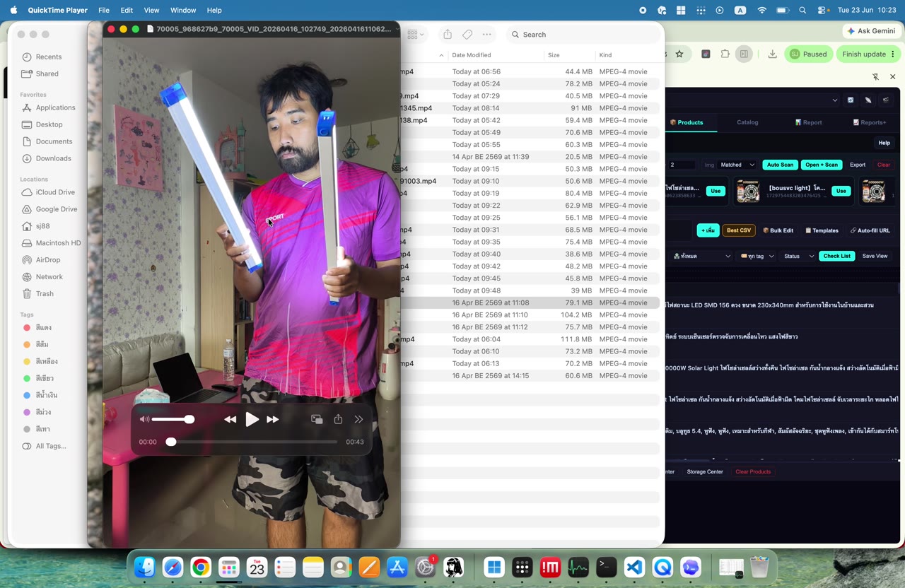
Task: Open Chrome downloads icon
Action: pyautogui.click(x=772, y=54)
